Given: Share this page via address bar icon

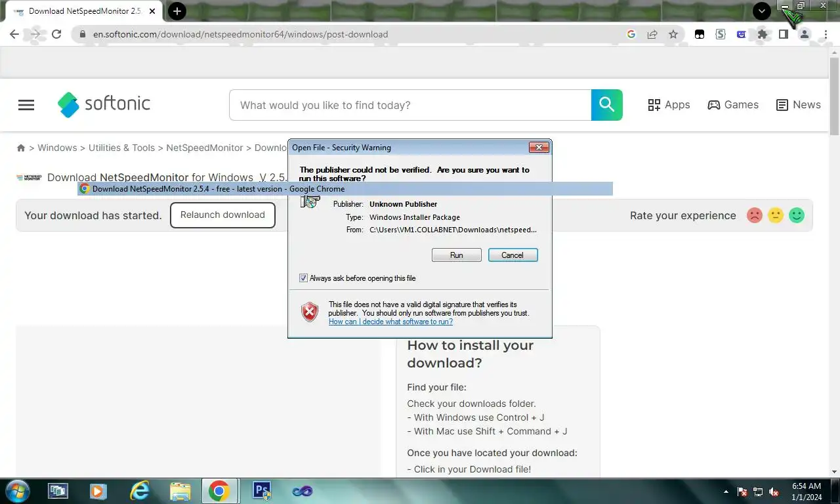Looking at the screenshot, I should coord(652,34).
